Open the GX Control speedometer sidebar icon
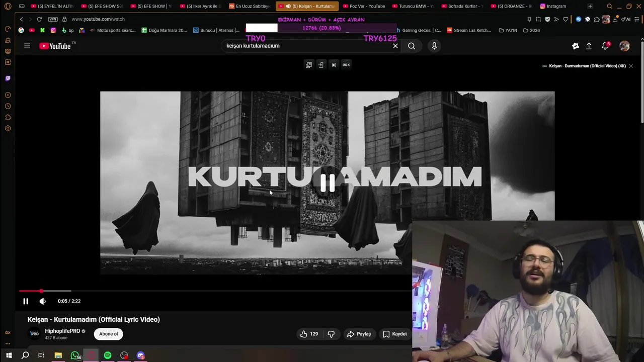644x362 pixels. 8,29
